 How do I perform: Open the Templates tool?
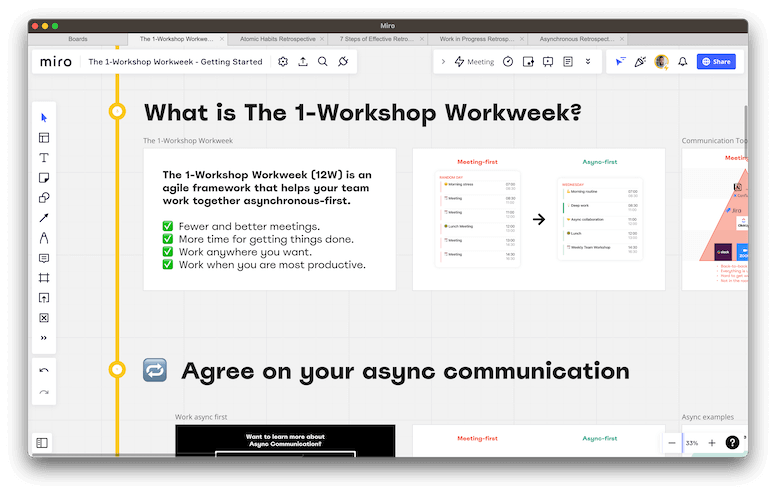click(44, 138)
